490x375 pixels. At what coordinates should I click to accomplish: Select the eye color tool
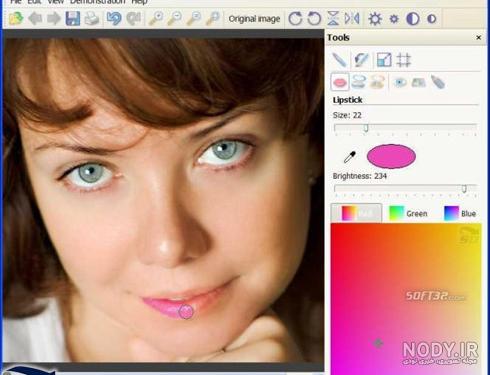[x=400, y=82]
